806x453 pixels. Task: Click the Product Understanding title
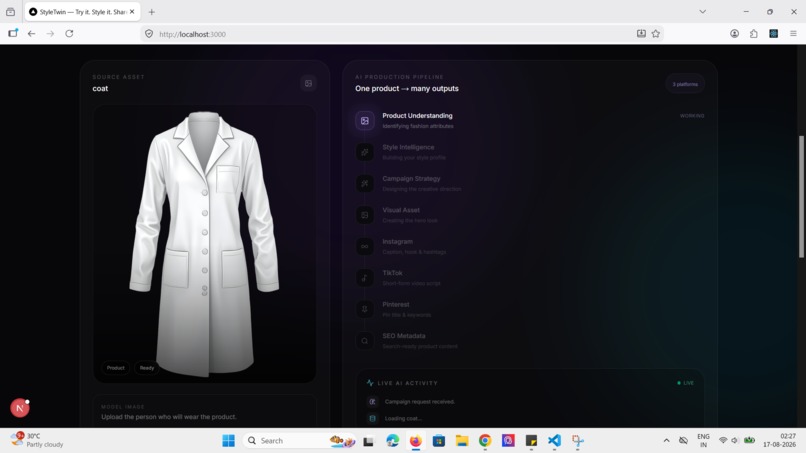417,116
